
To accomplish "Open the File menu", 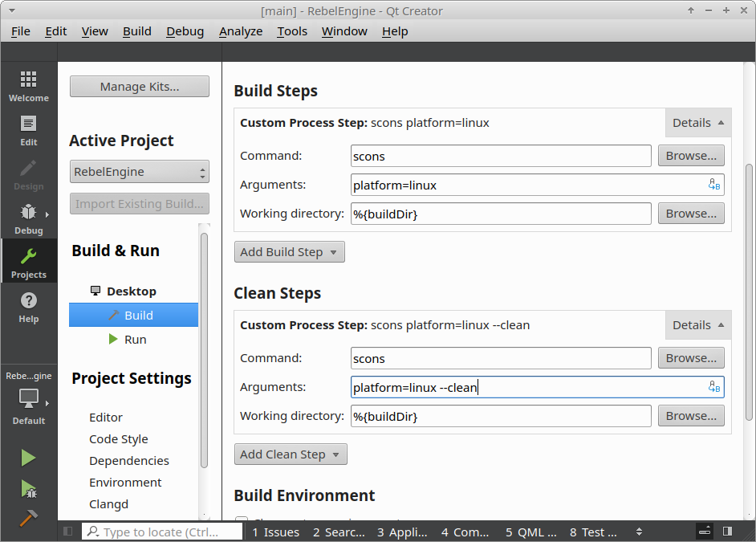I will pyautogui.click(x=21, y=31).
